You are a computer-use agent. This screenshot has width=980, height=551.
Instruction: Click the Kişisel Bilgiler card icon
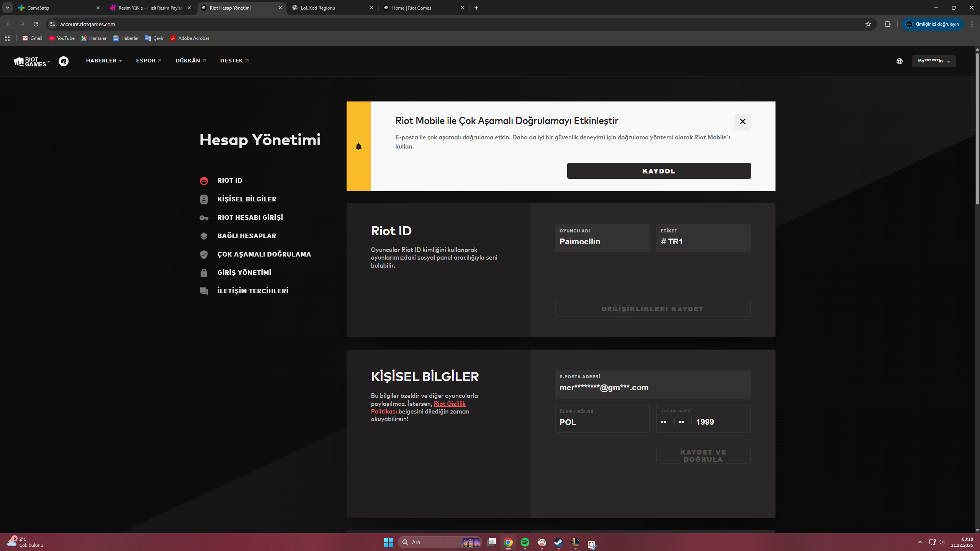(x=204, y=199)
